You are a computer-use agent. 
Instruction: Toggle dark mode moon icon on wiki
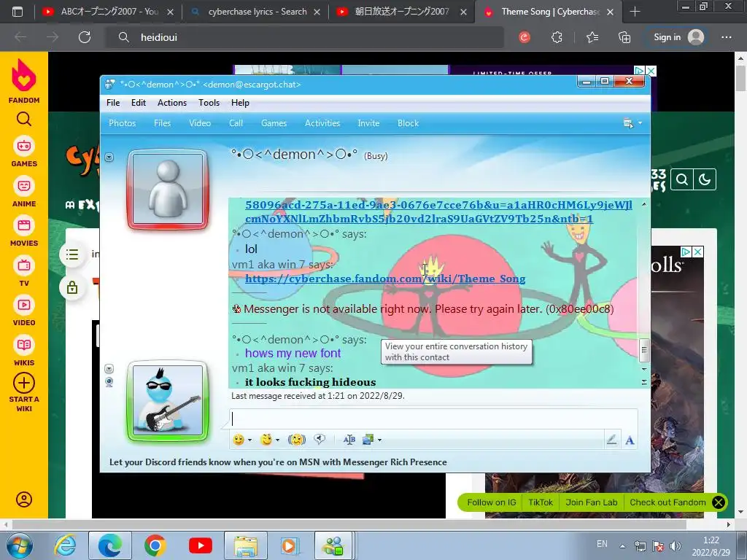pyautogui.click(x=705, y=179)
